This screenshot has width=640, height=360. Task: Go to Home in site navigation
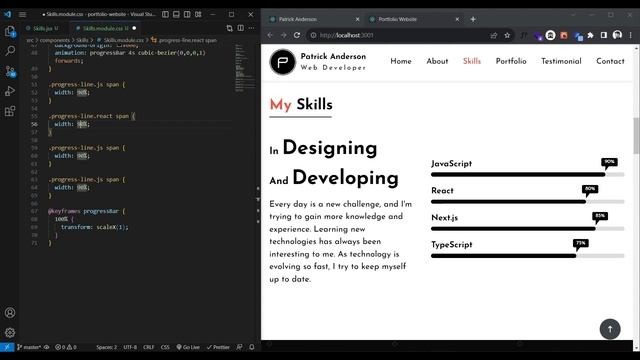pyautogui.click(x=401, y=61)
